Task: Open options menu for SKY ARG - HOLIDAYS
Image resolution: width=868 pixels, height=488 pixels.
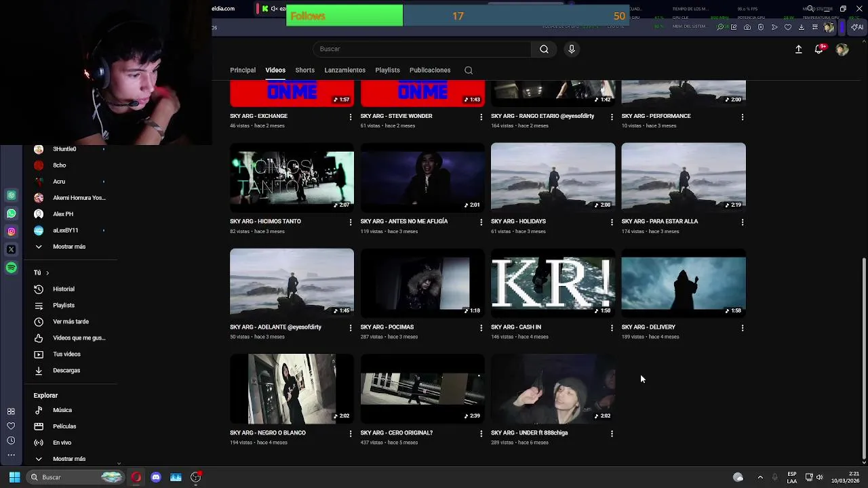Action: click(x=612, y=222)
